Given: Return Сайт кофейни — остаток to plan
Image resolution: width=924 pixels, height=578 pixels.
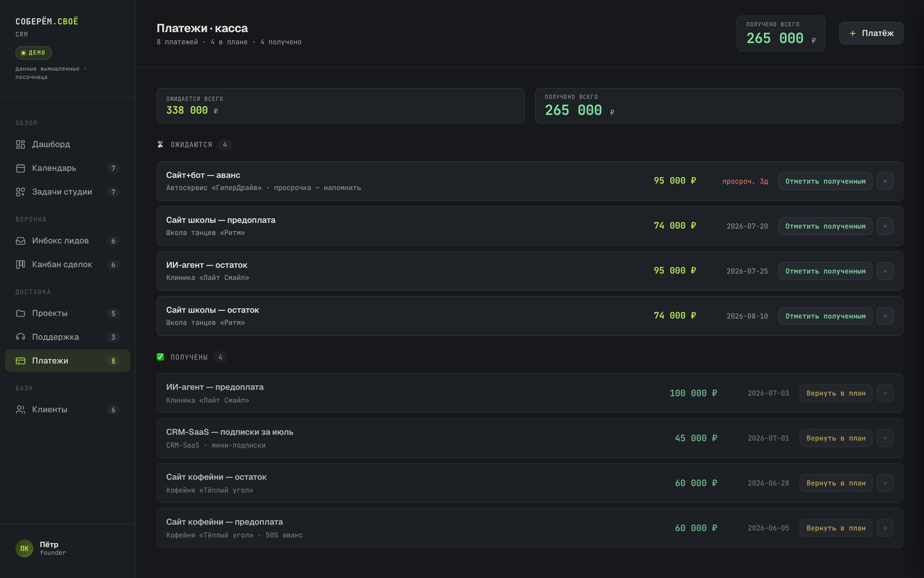Looking at the screenshot, I should click(x=836, y=483).
